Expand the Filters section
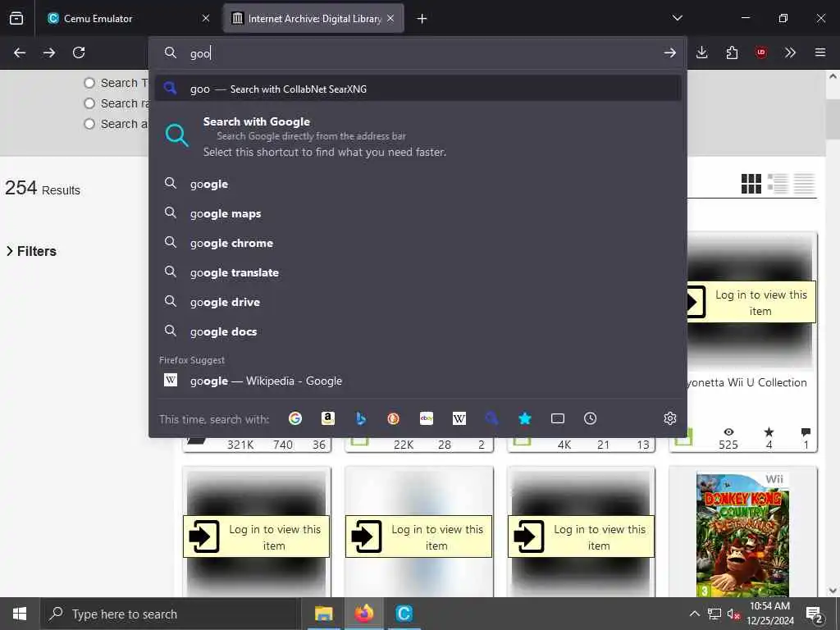840x630 pixels. click(31, 251)
